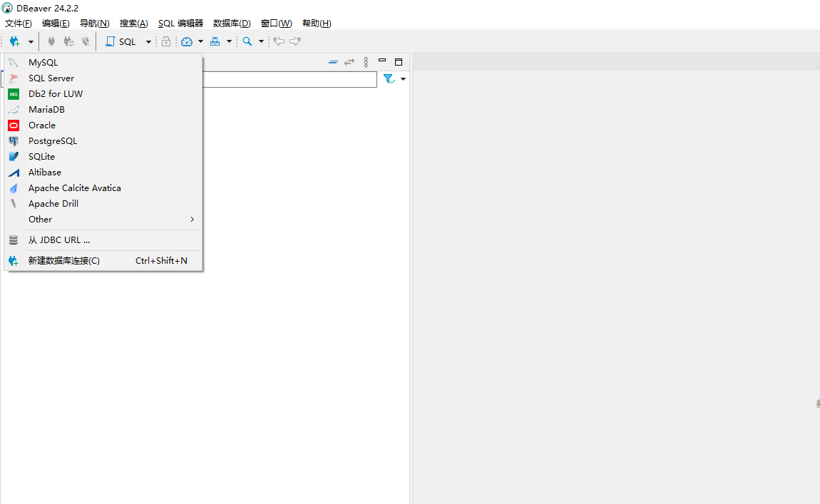
Task: Click the new database connection icon
Action: [x=15, y=41]
